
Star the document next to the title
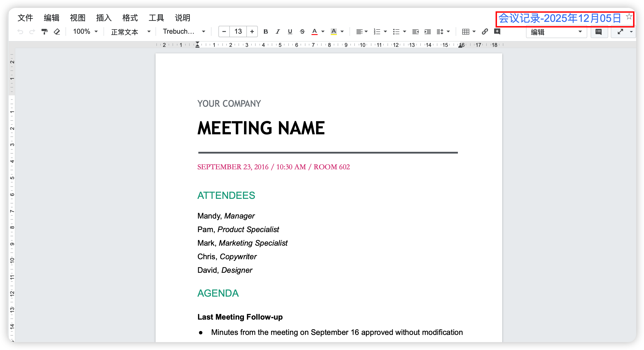pos(629,17)
